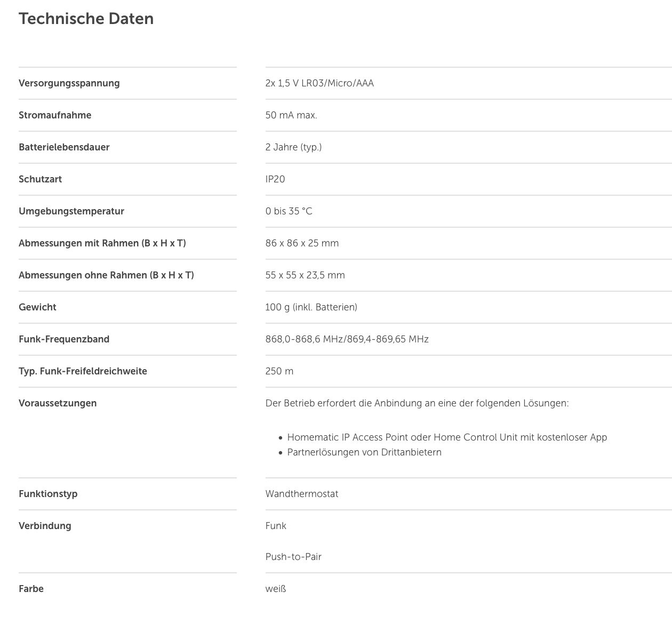The height and width of the screenshot is (624, 672).
Task: Click the IP20 Schutzart value
Action: pos(275,179)
